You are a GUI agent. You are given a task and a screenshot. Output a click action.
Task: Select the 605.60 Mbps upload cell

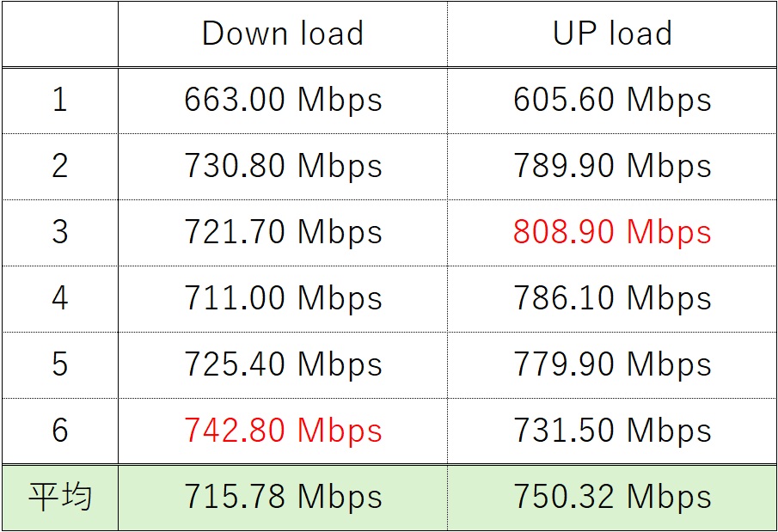click(x=612, y=101)
